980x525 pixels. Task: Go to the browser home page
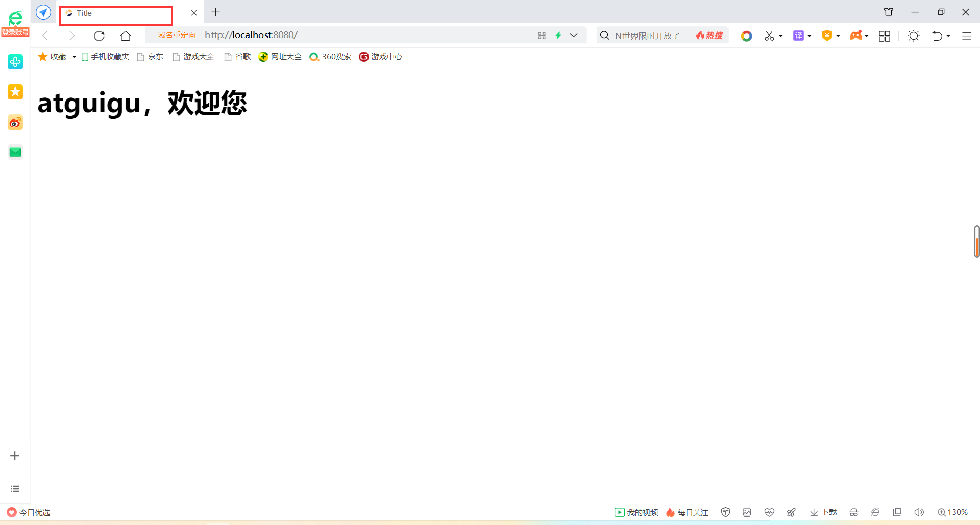coord(126,35)
